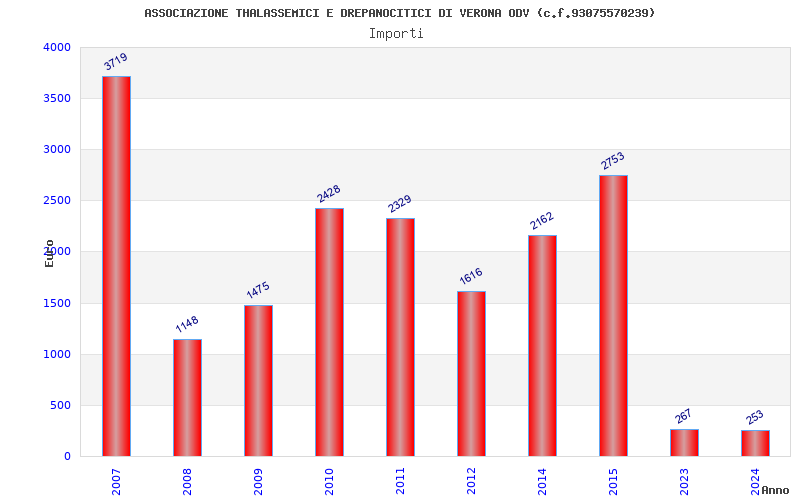
Task: Click the x-axis year label 2008
Action: coord(187,482)
